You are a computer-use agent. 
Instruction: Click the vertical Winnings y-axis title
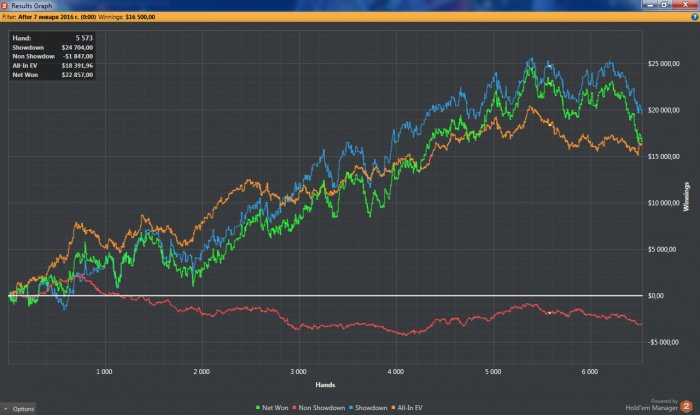point(687,196)
